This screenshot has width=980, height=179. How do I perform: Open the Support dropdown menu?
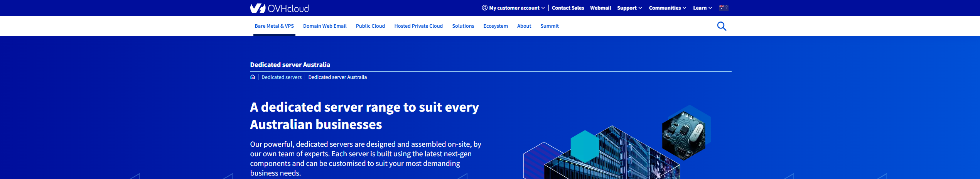coord(629,8)
